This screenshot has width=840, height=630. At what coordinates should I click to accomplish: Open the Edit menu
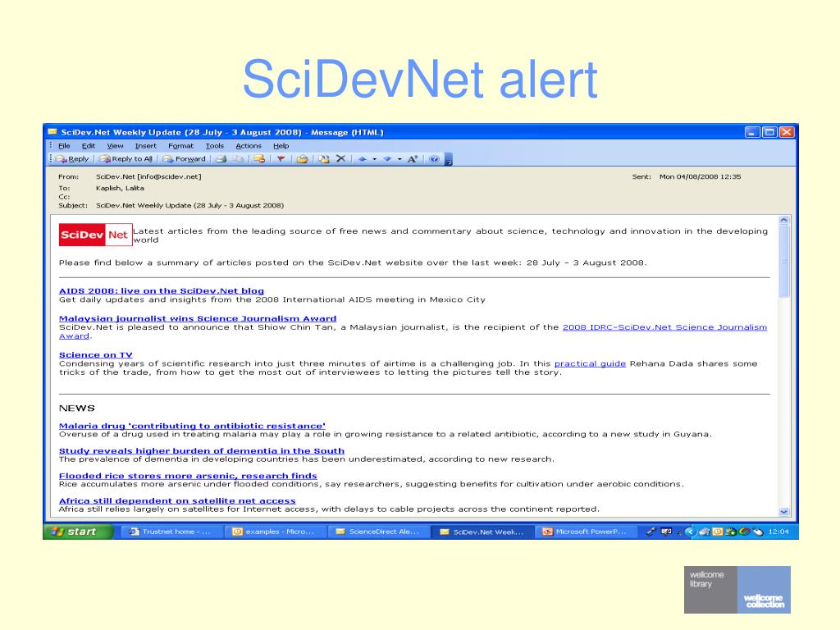click(x=89, y=146)
